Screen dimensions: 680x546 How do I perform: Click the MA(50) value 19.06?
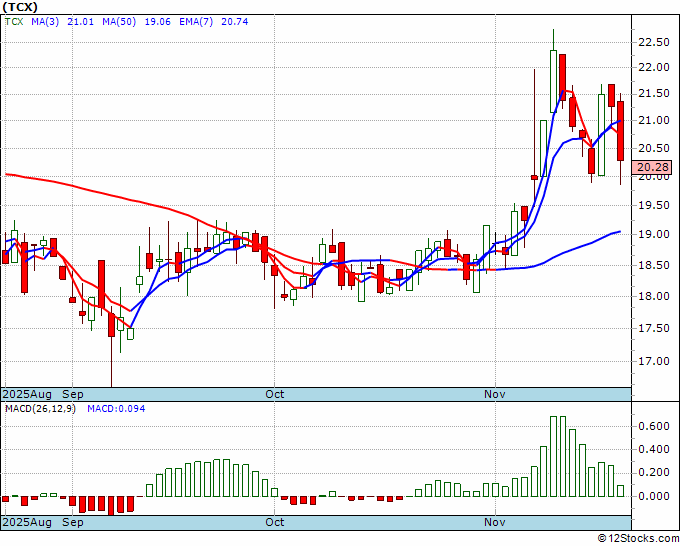click(157, 22)
